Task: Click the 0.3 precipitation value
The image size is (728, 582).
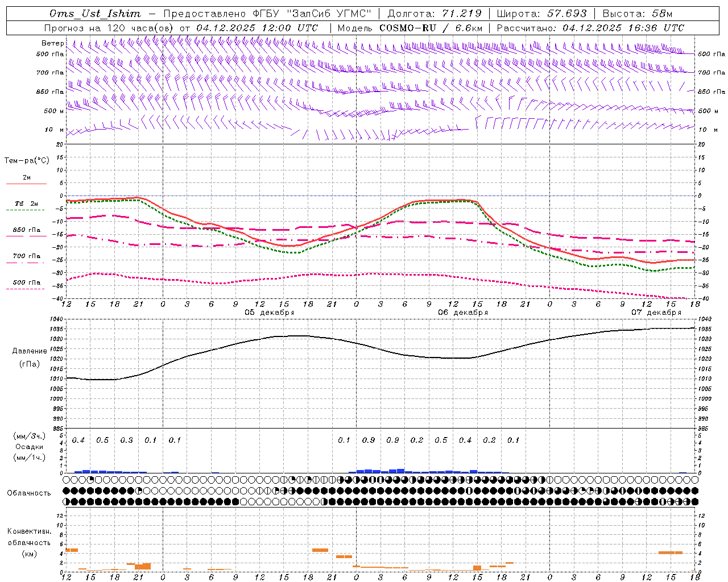Action: coord(126,440)
